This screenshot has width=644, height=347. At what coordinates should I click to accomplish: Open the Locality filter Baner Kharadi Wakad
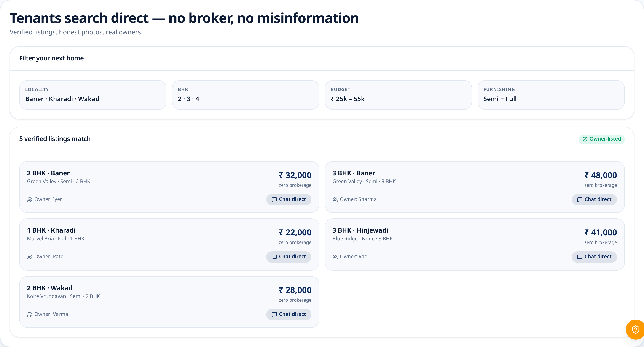[93, 95]
